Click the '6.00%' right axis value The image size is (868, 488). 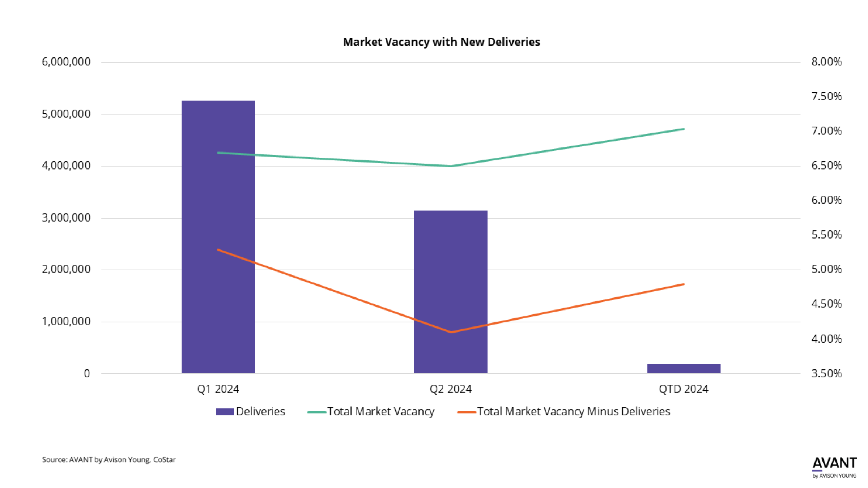pyautogui.click(x=826, y=200)
